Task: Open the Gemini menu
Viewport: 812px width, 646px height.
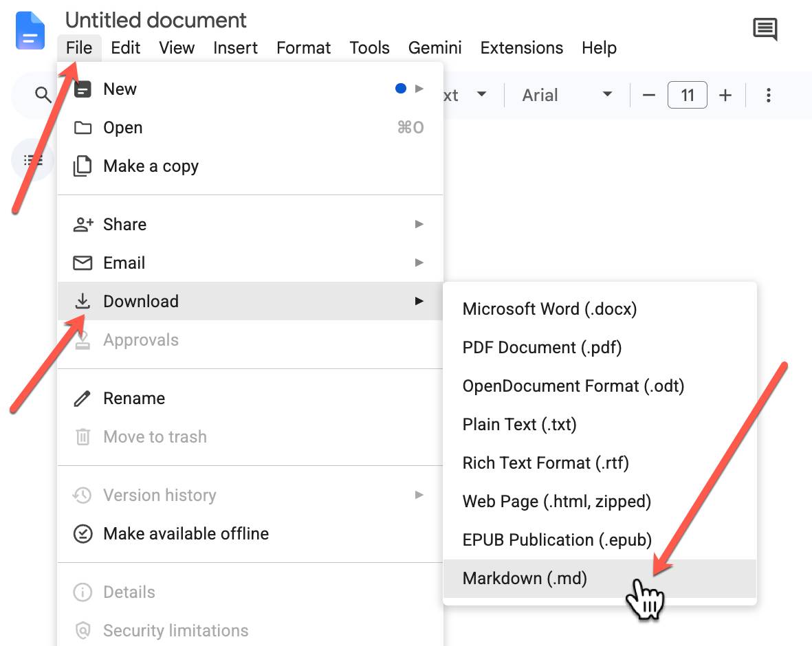Action: [435, 47]
